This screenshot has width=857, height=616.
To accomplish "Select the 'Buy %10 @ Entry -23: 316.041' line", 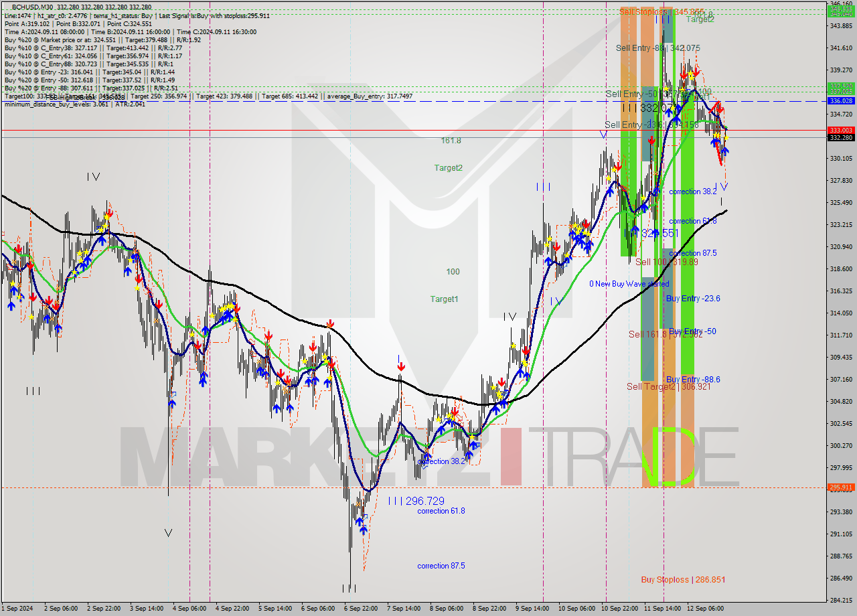I will click(x=90, y=72).
